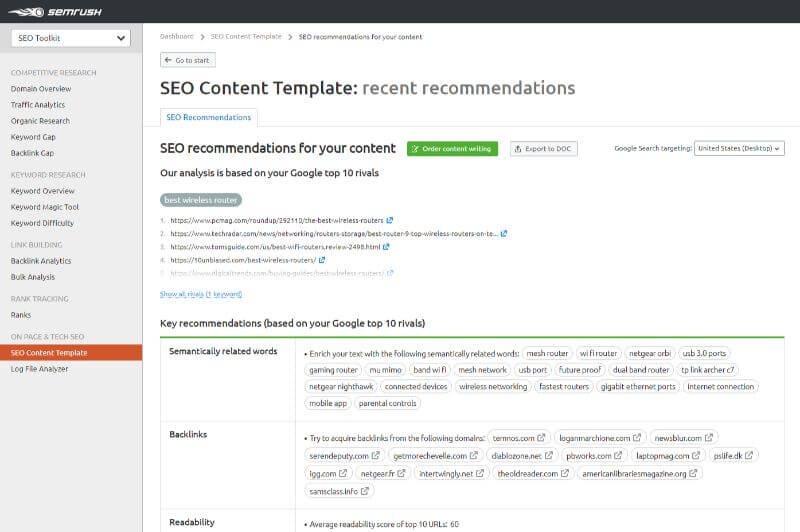Click the 'dual band router' tag

[x=641, y=370]
